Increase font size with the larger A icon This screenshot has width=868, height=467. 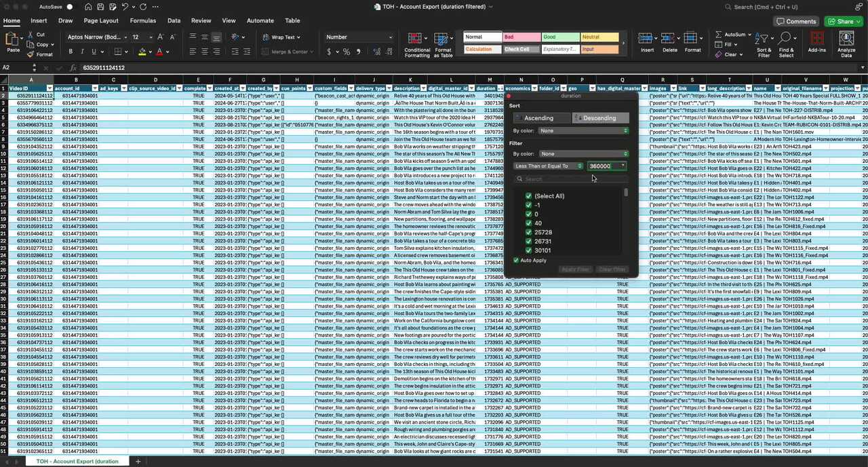[x=161, y=37]
